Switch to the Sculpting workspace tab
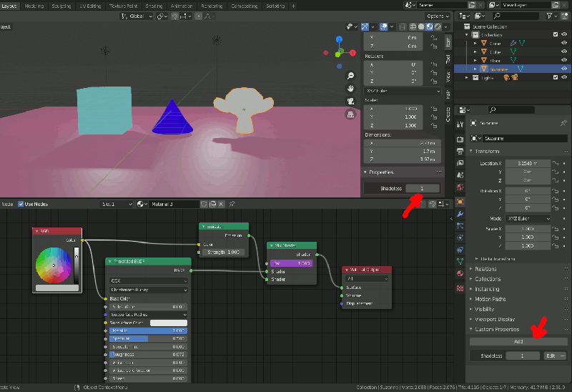This screenshot has width=572, height=392. [x=61, y=6]
